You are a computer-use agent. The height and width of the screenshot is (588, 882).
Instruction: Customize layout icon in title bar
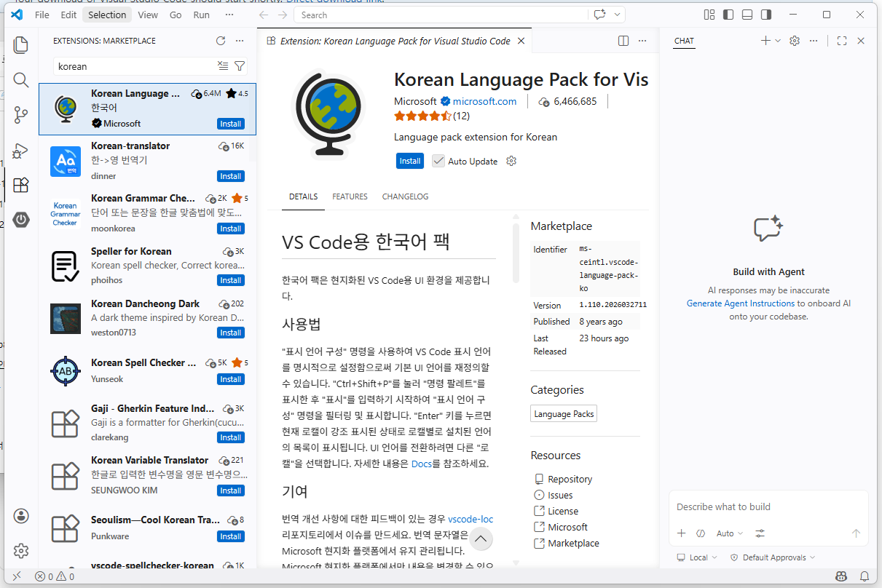(709, 15)
